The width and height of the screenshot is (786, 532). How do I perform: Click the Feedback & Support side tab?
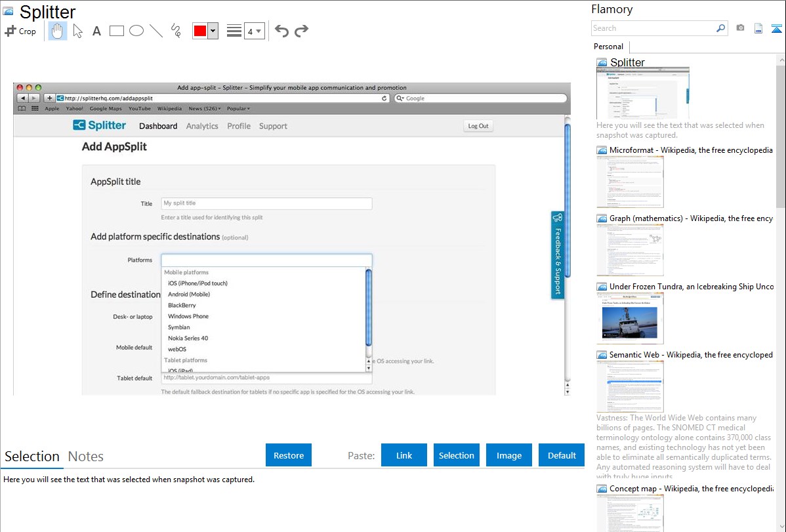pyautogui.click(x=558, y=255)
